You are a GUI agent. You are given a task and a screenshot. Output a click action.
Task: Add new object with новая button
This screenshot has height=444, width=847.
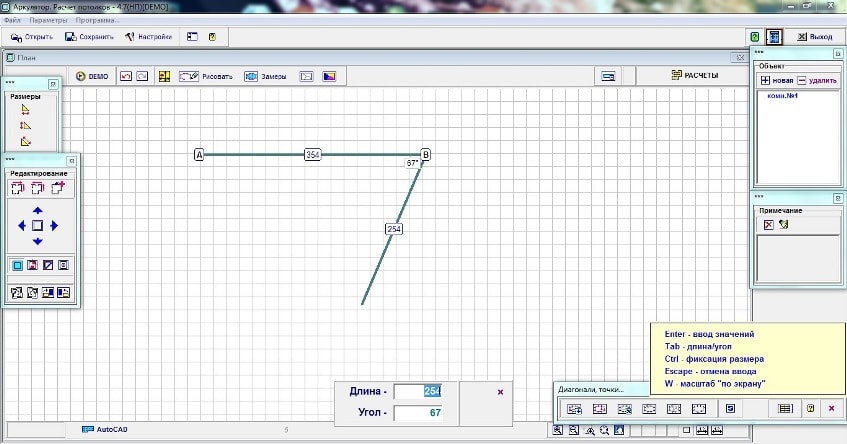click(x=777, y=79)
